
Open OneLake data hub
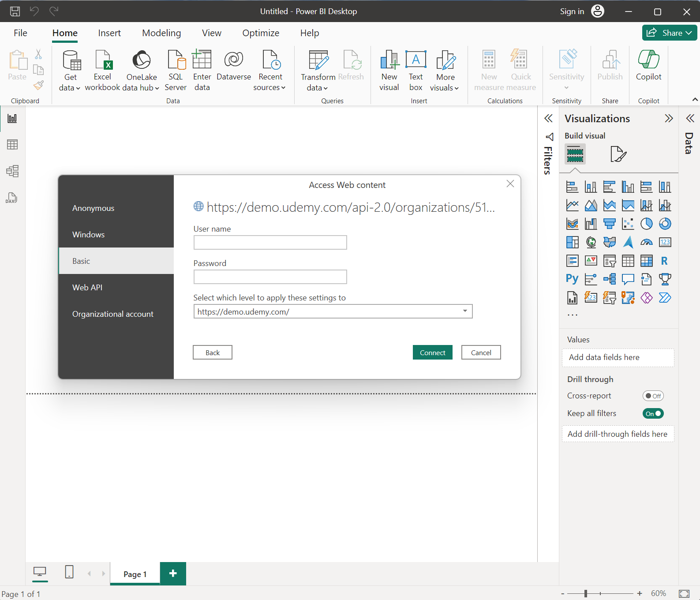141,71
